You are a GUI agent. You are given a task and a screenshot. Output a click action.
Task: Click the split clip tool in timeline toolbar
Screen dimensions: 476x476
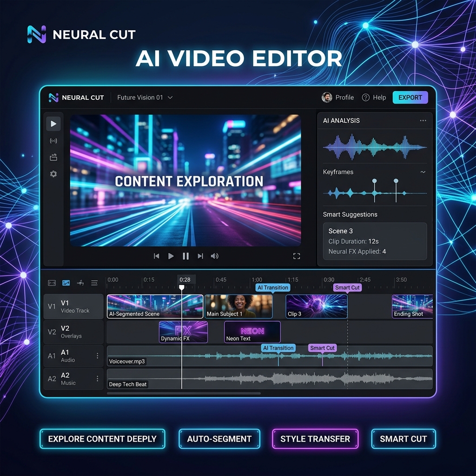[80, 283]
